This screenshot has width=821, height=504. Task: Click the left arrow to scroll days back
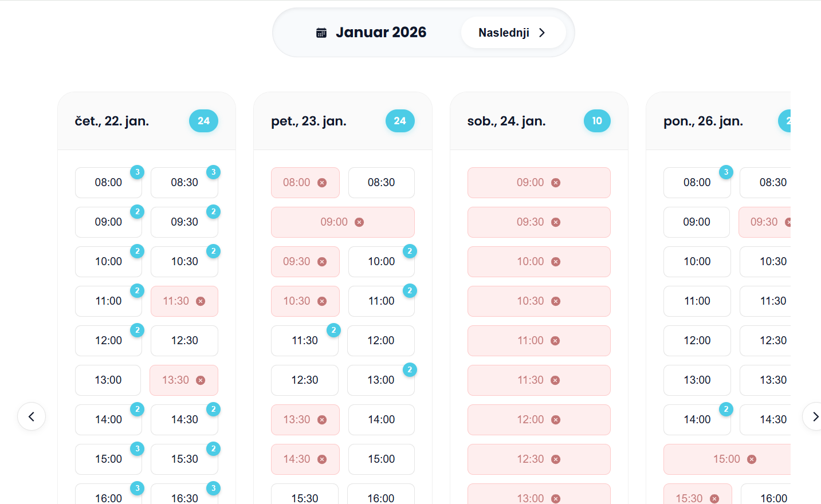coord(32,416)
